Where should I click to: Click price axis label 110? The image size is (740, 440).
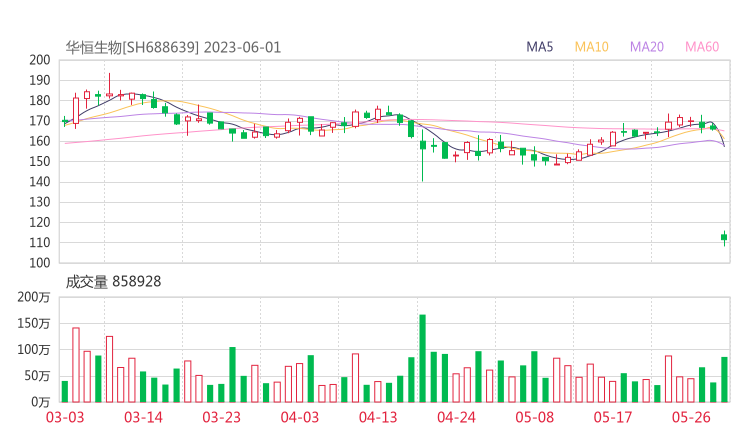click(x=40, y=243)
